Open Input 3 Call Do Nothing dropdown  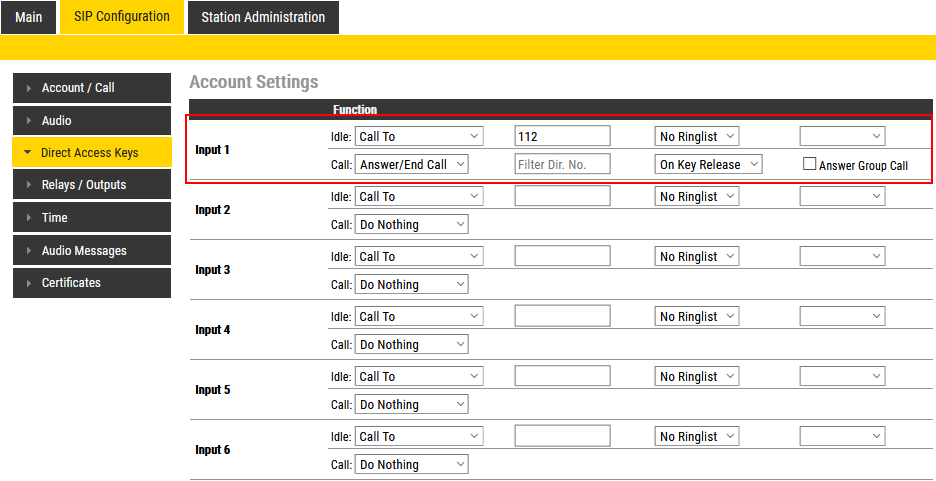(412, 284)
